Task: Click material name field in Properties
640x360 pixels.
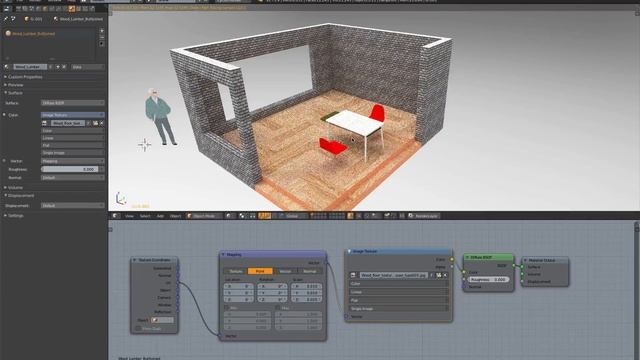Action: point(30,67)
